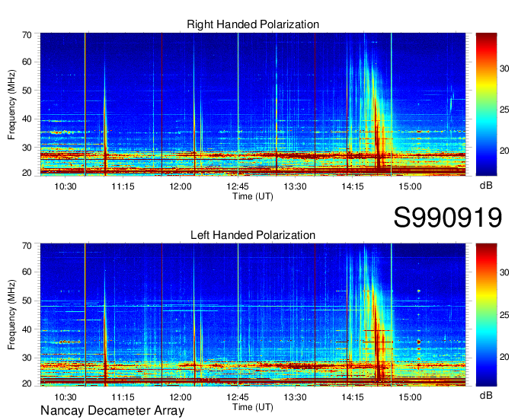Click the 60 MHz tick on top plot

click(27, 62)
